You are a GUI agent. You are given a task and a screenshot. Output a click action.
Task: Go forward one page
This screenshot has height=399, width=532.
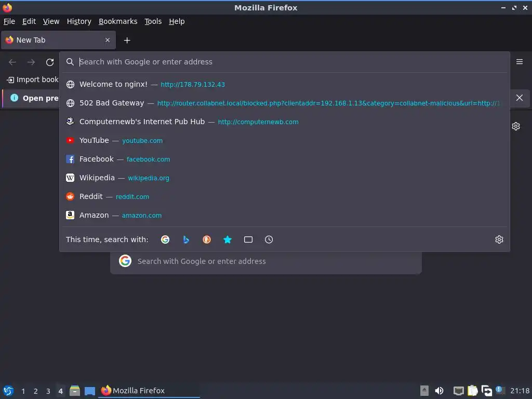[31, 62]
